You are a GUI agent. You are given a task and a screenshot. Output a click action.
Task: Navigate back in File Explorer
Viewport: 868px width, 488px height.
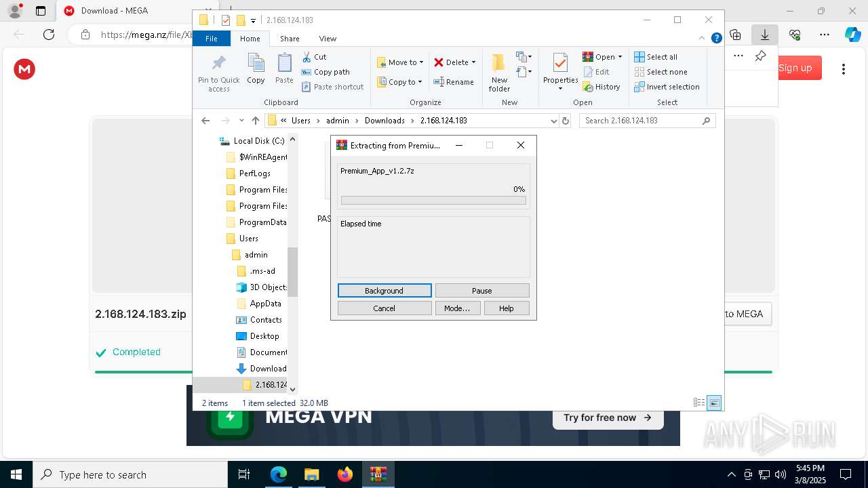(x=205, y=121)
